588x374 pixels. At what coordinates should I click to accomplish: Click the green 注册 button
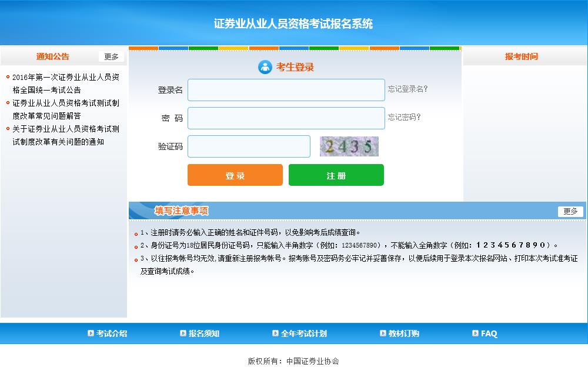click(336, 175)
